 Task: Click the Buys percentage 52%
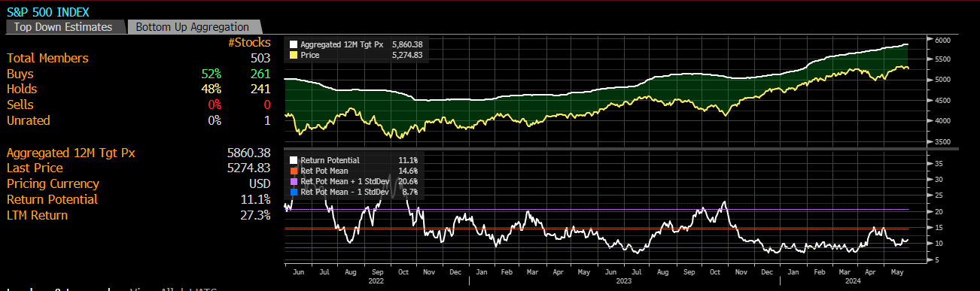click(211, 74)
